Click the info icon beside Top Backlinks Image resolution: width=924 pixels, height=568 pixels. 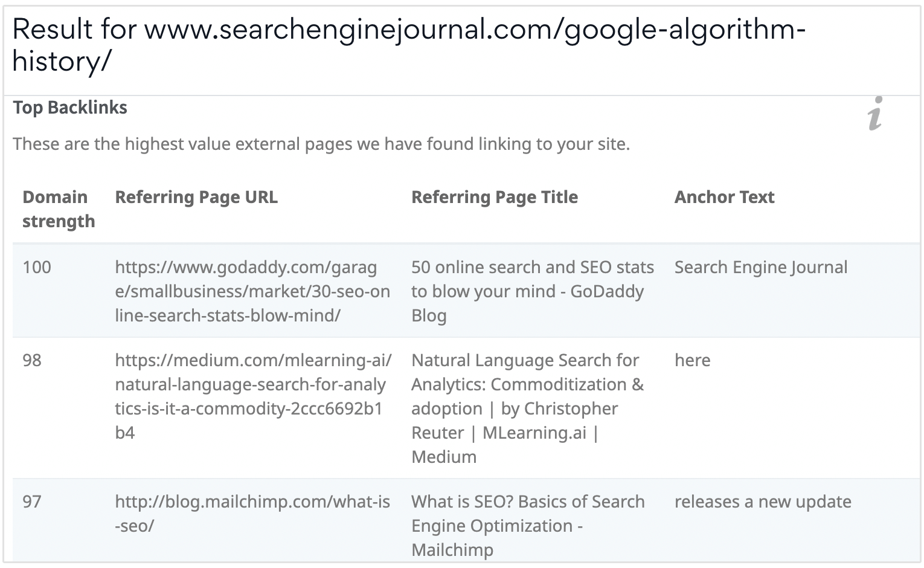tap(874, 114)
